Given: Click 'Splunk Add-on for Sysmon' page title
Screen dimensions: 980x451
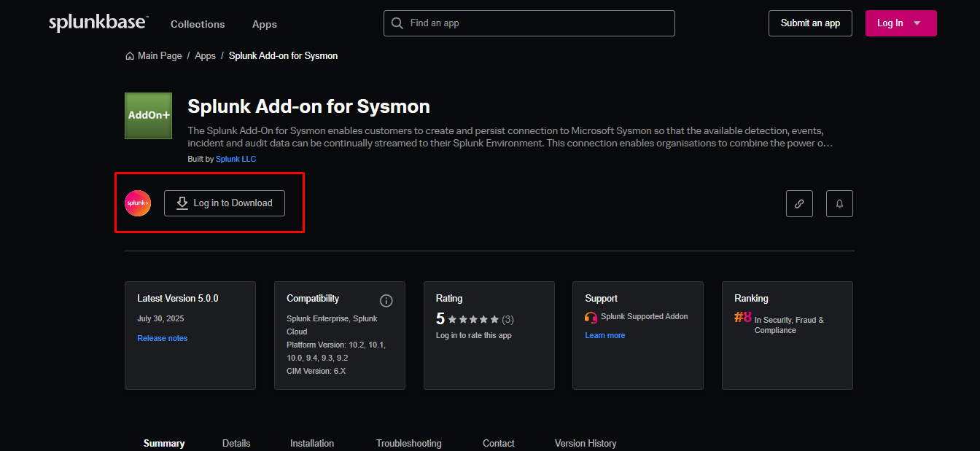Looking at the screenshot, I should (308, 106).
